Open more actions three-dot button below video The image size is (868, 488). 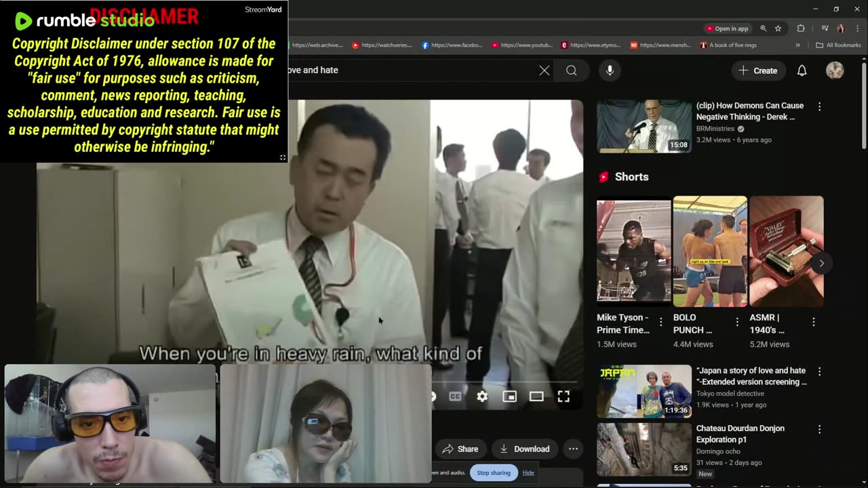point(573,449)
